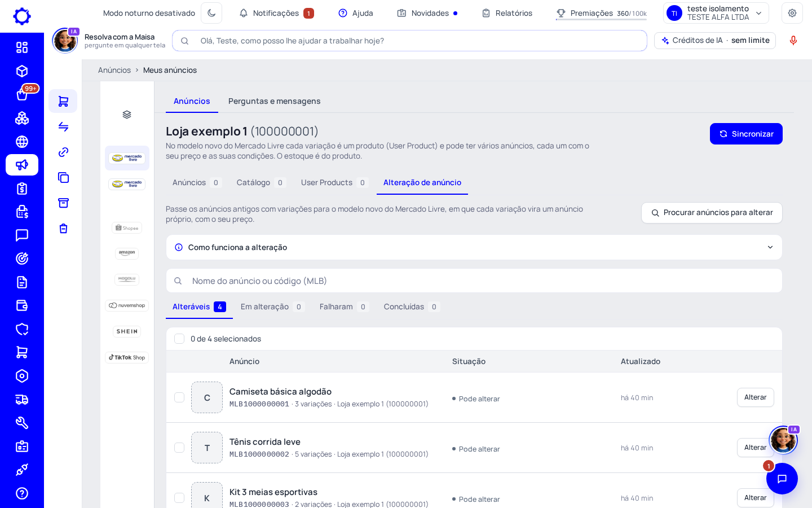The image size is (812, 508).
Task: Open the delivery truck sidebar icon
Action: point(22,400)
